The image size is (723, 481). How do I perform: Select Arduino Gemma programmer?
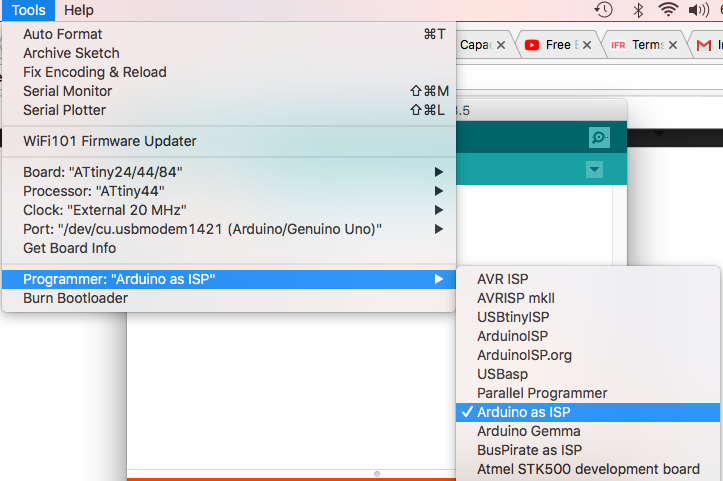[588, 431]
